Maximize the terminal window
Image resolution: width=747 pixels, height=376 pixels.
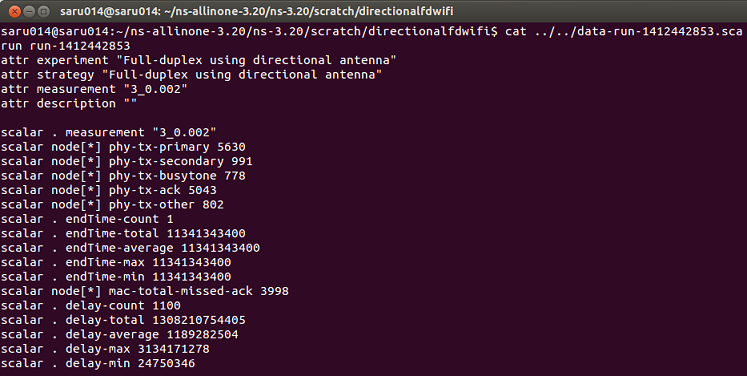44,10
